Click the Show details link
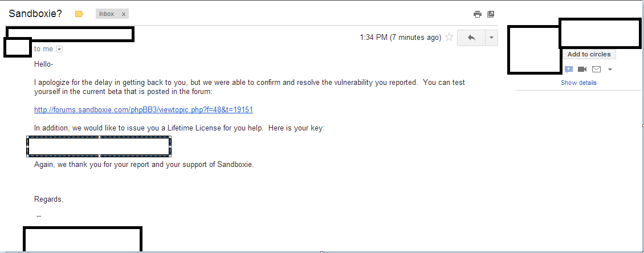The height and width of the screenshot is (253, 644). point(578,83)
